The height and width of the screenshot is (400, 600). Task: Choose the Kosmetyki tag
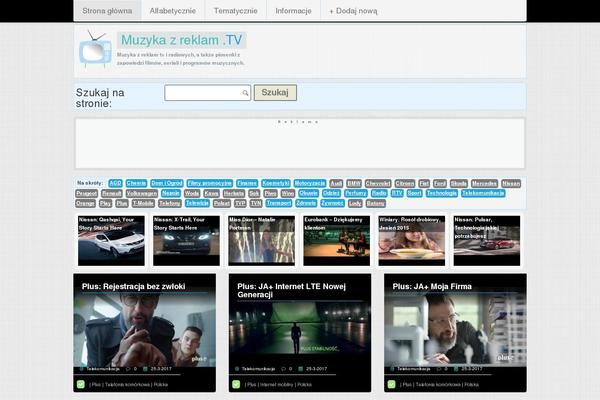276,183
